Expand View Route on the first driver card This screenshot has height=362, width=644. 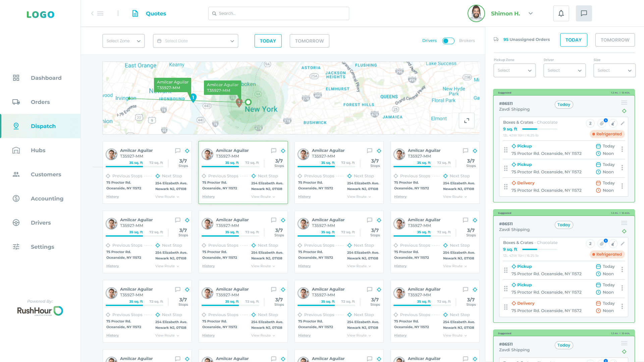point(167,197)
